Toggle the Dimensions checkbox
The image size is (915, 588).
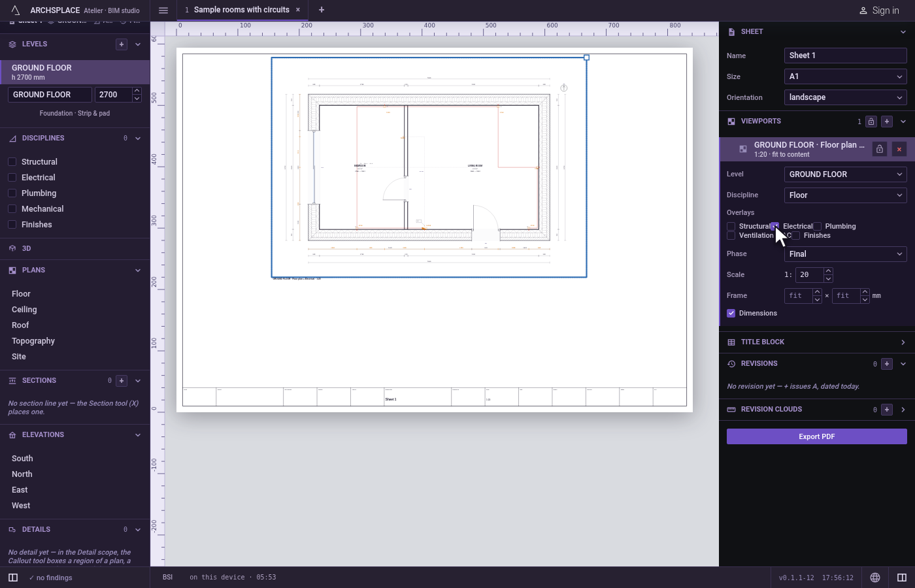click(x=731, y=314)
